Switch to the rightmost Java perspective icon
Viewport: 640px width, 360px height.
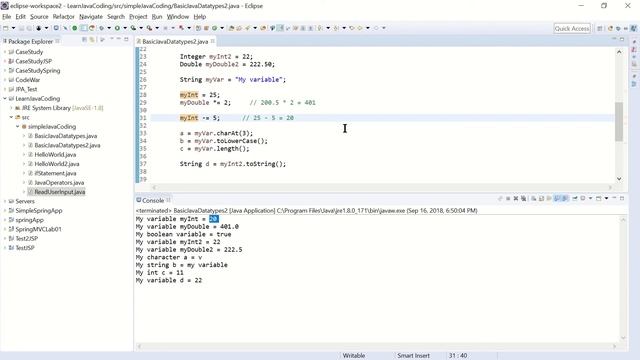click(x=633, y=28)
